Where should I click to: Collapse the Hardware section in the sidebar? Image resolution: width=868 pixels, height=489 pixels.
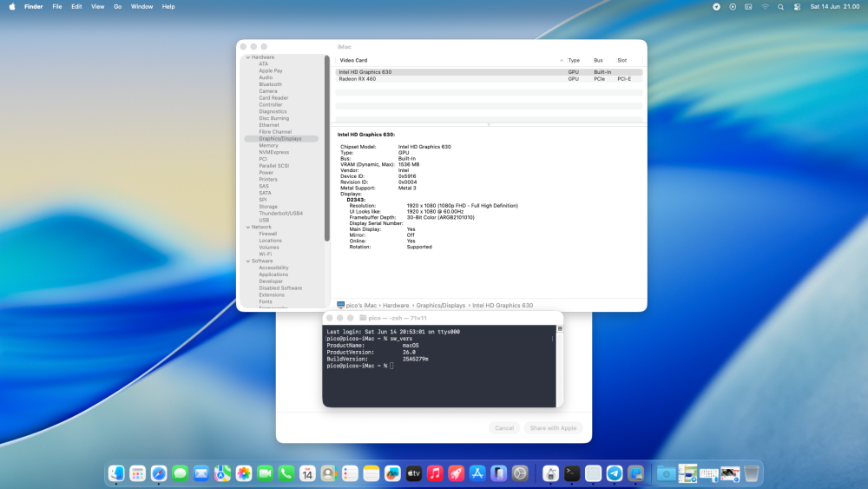click(x=248, y=57)
